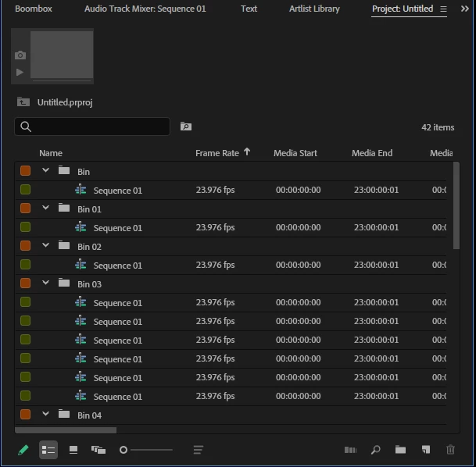476x467 pixels.
Task: Click the vertical scrollbar in the bin list
Action: tap(456, 205)
